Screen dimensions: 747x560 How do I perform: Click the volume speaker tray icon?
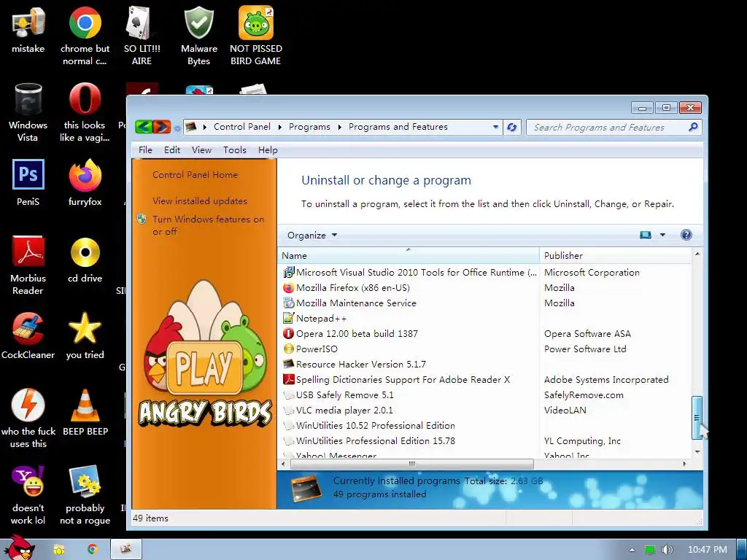[667, 550]
